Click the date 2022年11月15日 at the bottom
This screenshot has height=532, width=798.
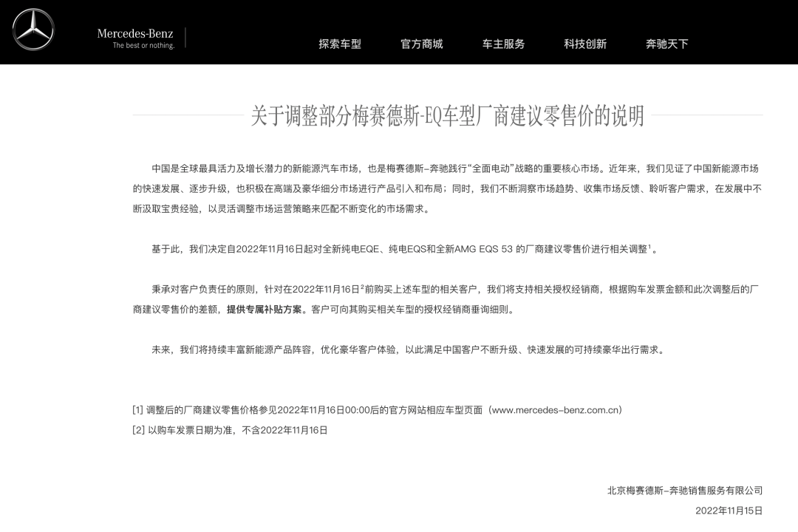pyautogui.click(x=729, y=511)
